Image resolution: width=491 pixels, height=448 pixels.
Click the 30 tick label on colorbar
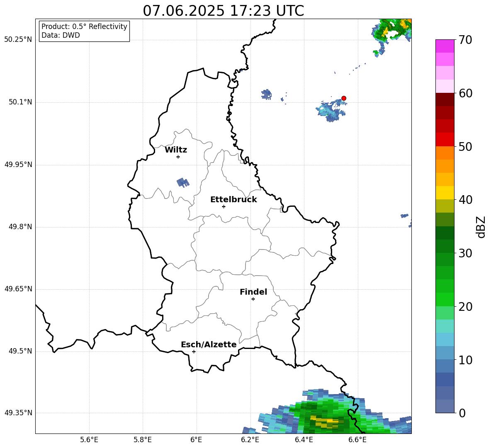465,253
